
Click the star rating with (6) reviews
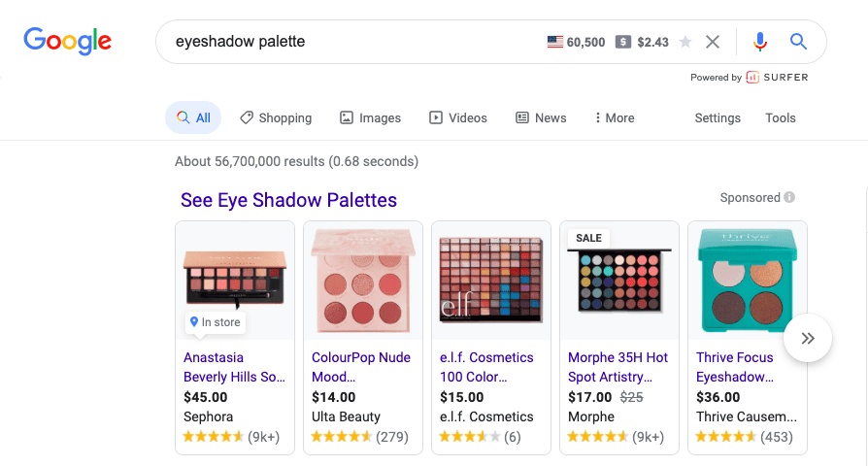[480, 437]
